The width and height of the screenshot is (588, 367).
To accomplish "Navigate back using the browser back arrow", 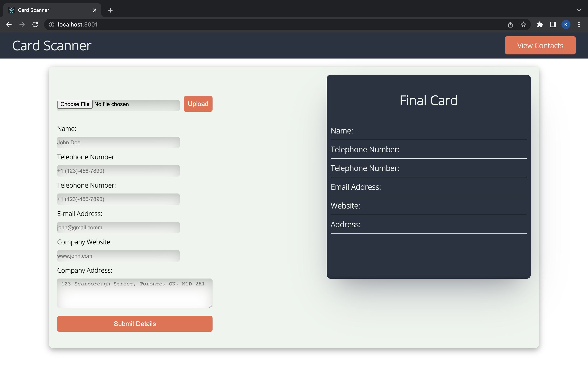I will [x=9, y=24].
